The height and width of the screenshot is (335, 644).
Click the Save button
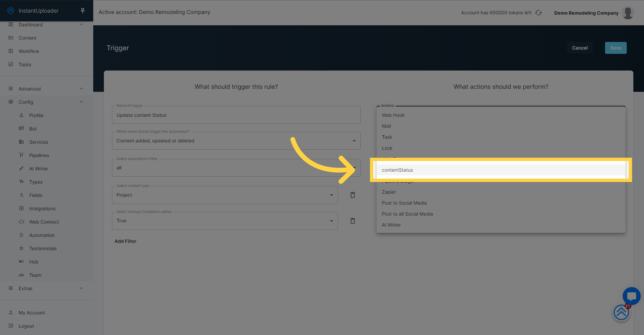point(616,48)
